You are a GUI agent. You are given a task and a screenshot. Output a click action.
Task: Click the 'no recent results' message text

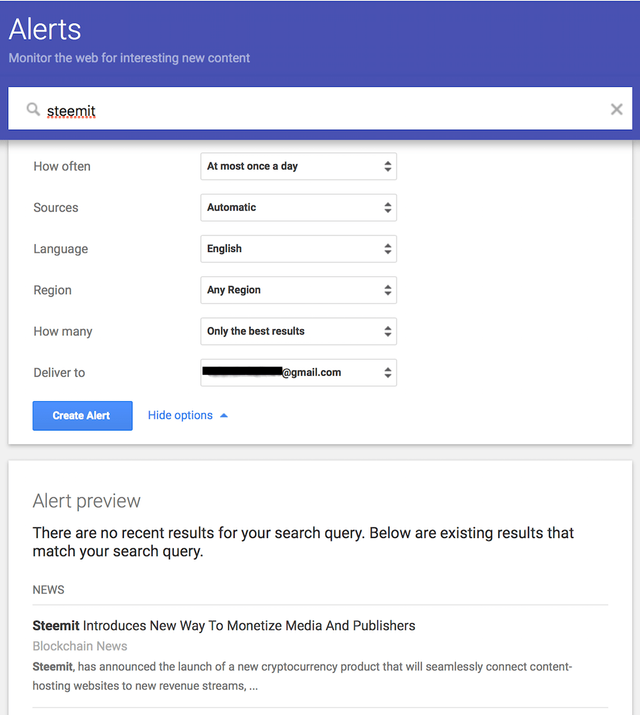(303, 542)
